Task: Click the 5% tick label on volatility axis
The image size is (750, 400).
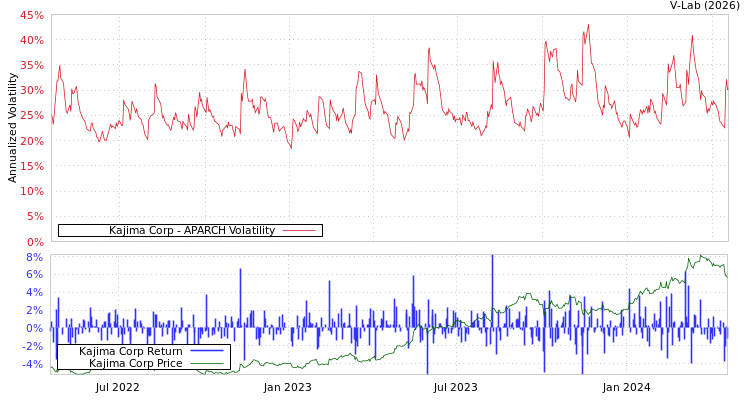Action: click(34, 216)
